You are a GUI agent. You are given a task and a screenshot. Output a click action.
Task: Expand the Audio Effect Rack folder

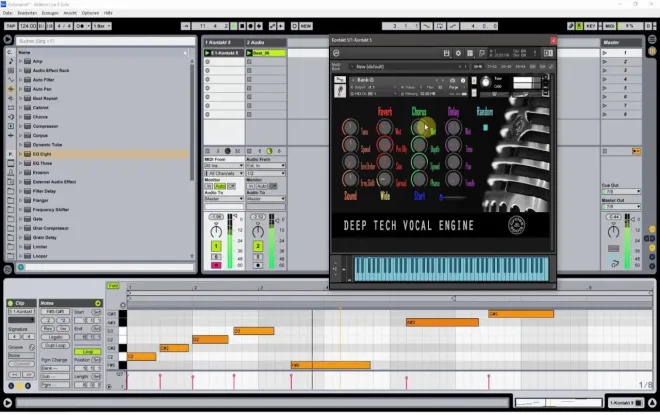coord(20,71)
